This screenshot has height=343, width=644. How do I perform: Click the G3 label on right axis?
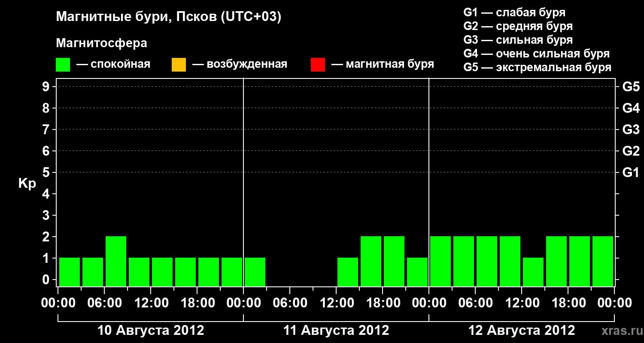631,129
